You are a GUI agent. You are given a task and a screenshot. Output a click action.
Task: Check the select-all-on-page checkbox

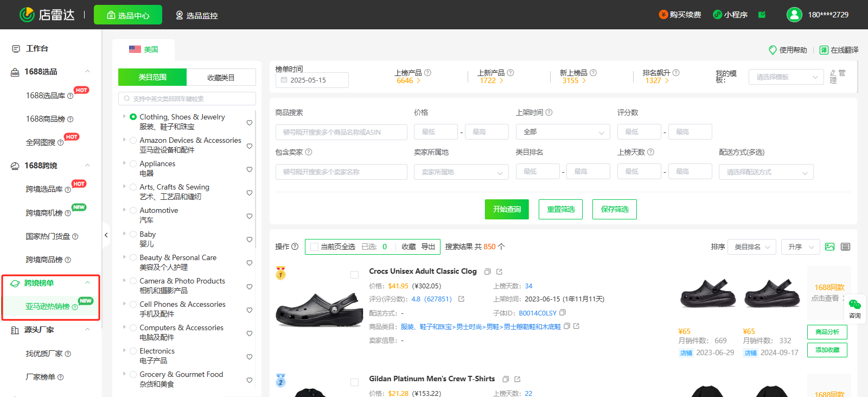coord(314,247)
